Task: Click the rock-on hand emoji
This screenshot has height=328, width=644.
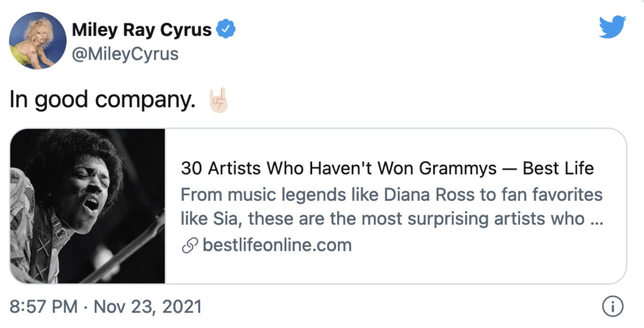Action: point(217,100)
